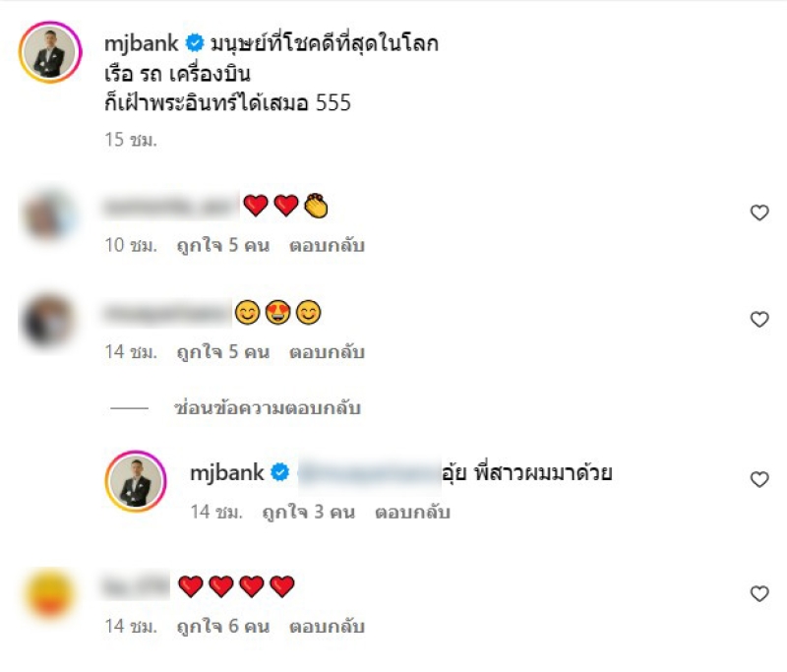Like mjbank's reply about พี่สาวผมมาด้วย
The width and height of the screenshot is (787, 672).
point(759,479)
